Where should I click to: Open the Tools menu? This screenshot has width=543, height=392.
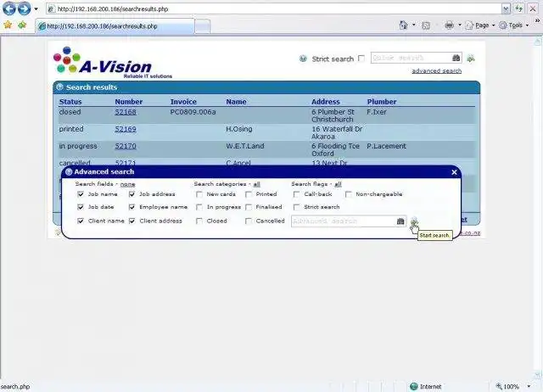point(514,25)
